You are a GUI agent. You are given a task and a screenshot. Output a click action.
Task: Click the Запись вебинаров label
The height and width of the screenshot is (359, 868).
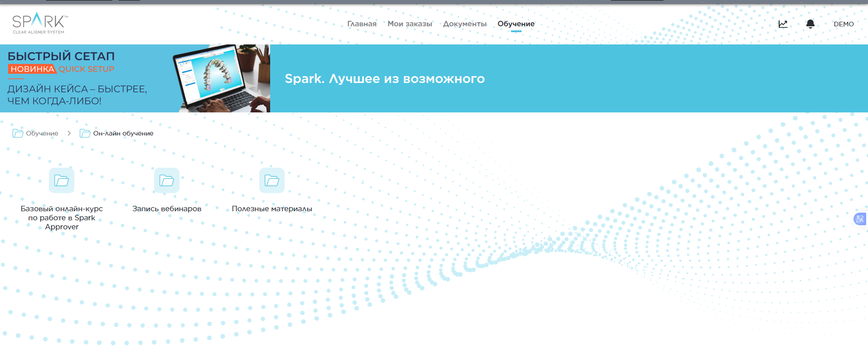click(167, 209)
